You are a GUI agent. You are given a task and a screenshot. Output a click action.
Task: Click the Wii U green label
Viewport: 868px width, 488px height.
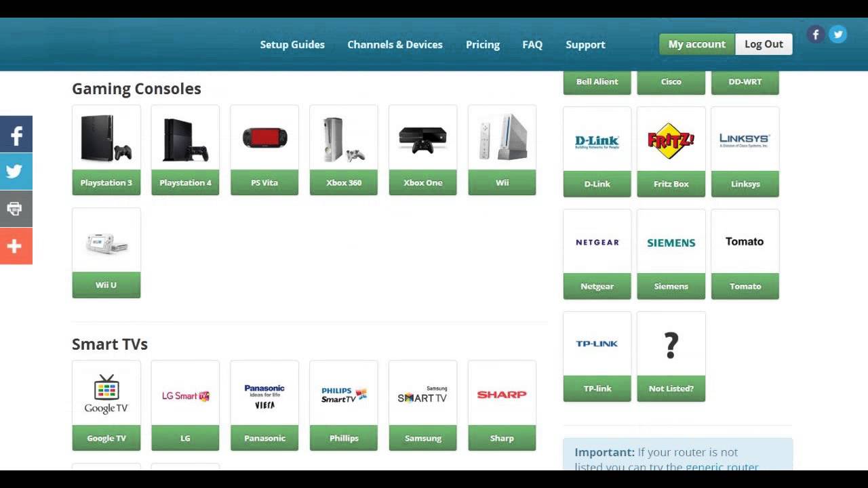106,285
